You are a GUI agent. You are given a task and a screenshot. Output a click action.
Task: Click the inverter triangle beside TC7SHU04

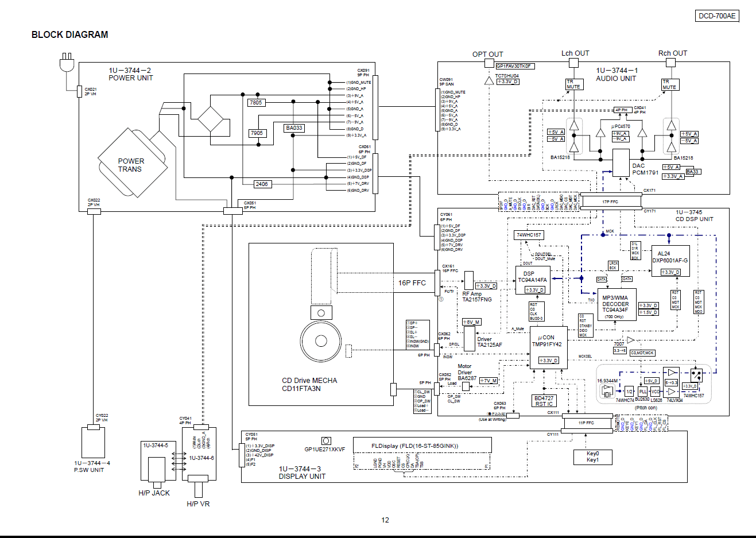point(489,81)
